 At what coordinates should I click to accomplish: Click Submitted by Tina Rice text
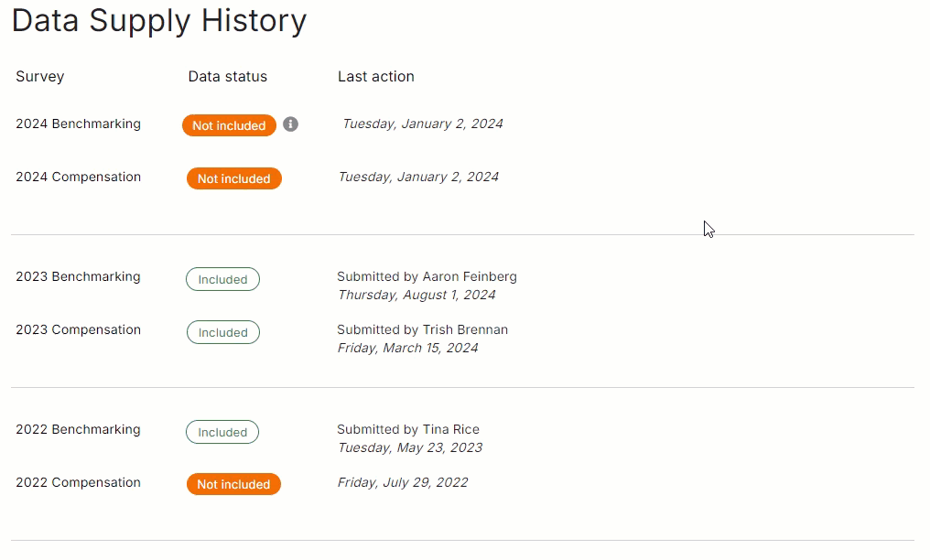408,429
